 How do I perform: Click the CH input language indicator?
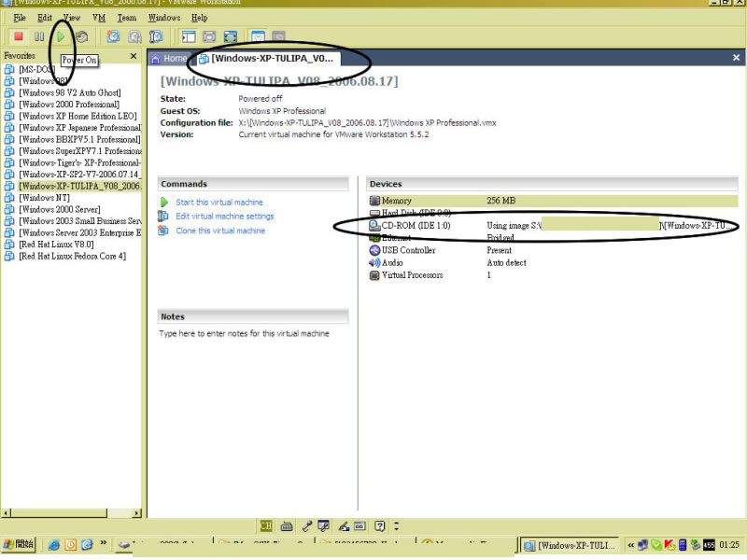[266, 525]
